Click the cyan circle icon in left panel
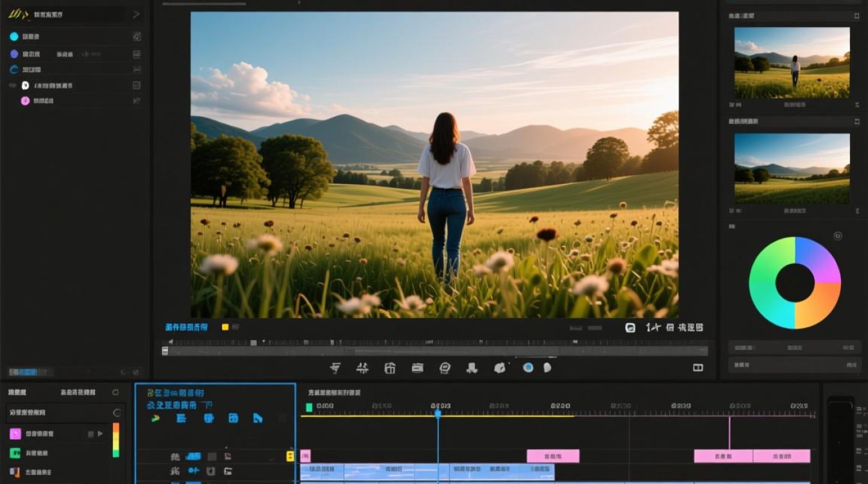The width and height of the screenshot is (868, 484). coord(14,37)
